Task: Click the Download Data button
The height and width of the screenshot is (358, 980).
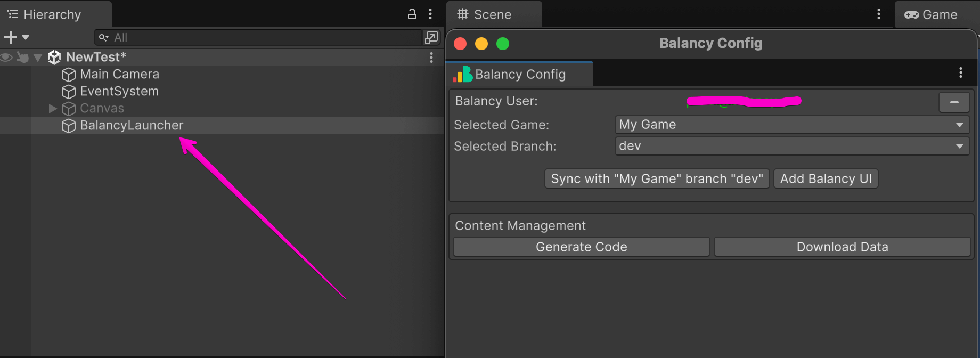Action: pyautogui.click(x=842, y=247)
